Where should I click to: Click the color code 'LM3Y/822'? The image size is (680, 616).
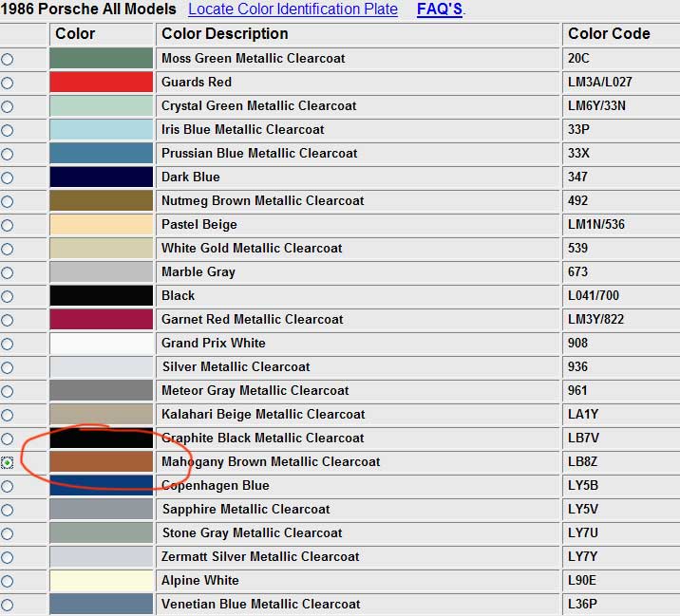(x=595, y=320)
